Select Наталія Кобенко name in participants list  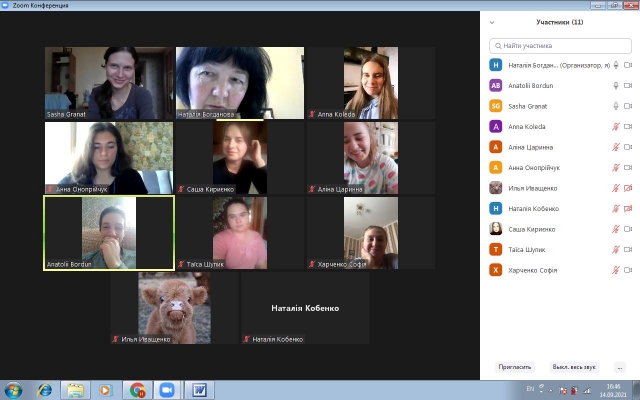(533, 209)
